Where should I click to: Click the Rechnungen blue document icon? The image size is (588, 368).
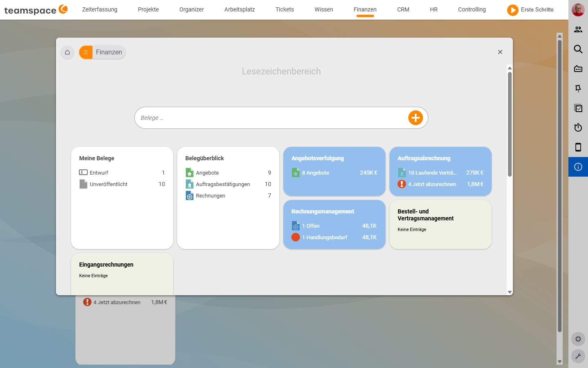pyautogui.click(x=189, y=195)
